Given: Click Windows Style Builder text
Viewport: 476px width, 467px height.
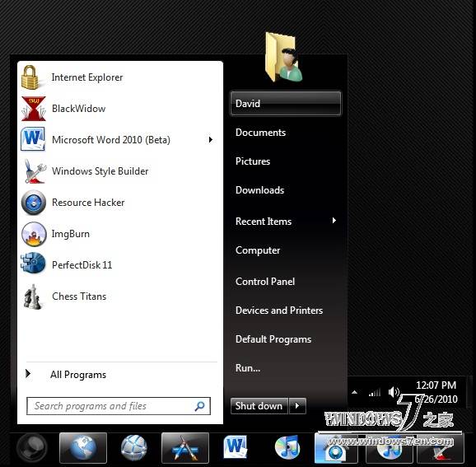Looking at the screenshot, I should pyautogui.click(x=100, y=171).
